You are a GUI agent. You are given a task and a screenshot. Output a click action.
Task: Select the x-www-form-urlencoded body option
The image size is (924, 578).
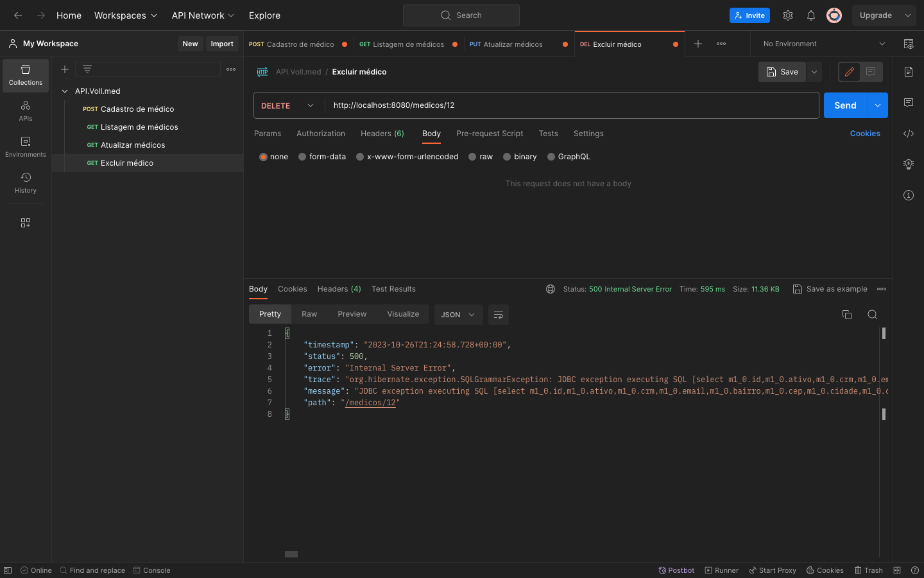point(360,157)
